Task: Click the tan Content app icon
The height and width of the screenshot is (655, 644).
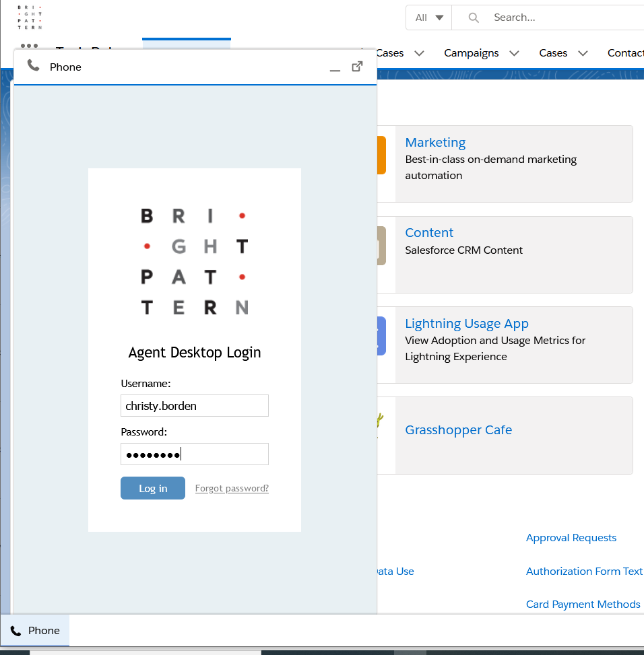Action: pos(381,246)
